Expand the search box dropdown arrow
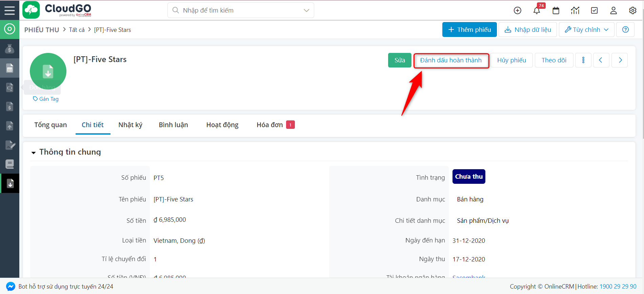644x294 pixels. 306,11
